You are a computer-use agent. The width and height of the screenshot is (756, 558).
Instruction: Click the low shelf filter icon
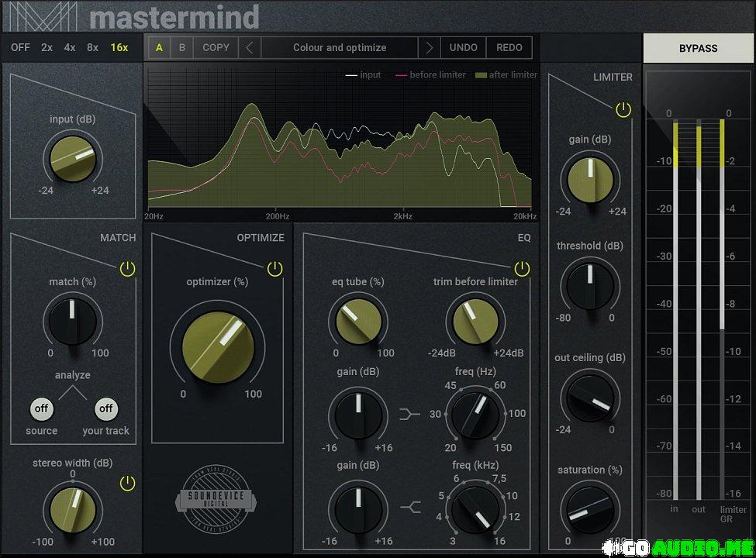(409, 414)
